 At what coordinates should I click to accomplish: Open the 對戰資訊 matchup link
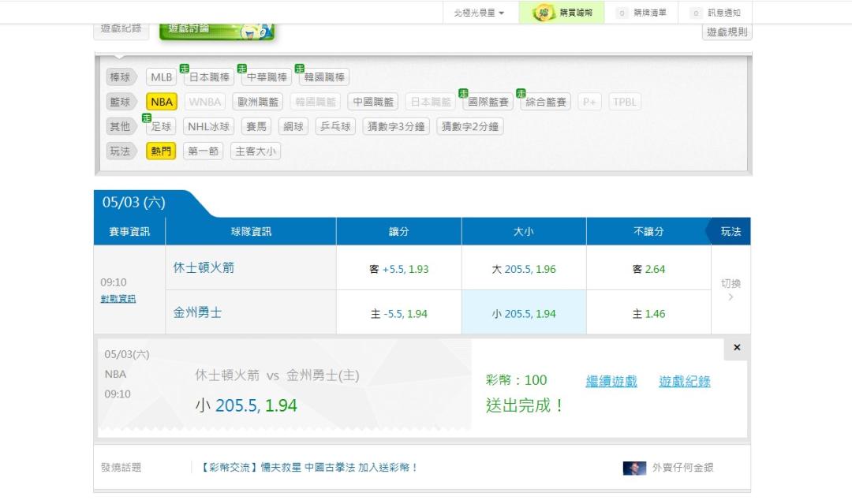[118, 299]
